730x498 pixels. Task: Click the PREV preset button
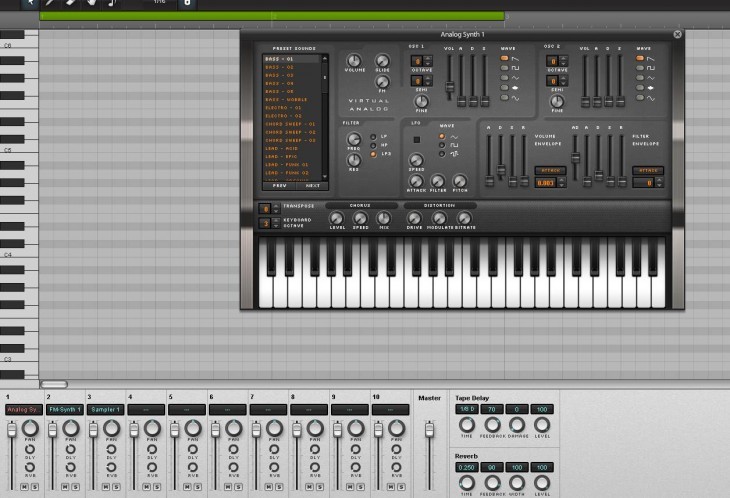coord(279,186)
